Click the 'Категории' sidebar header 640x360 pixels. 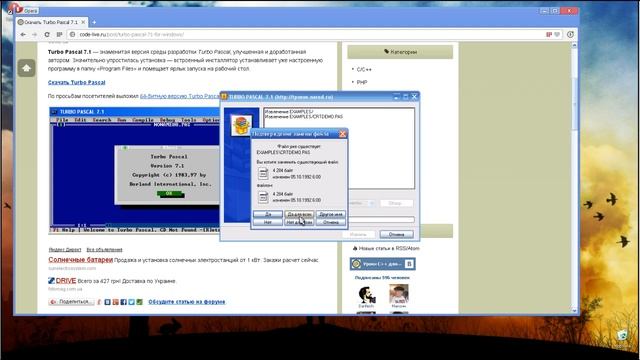point(400,52)
